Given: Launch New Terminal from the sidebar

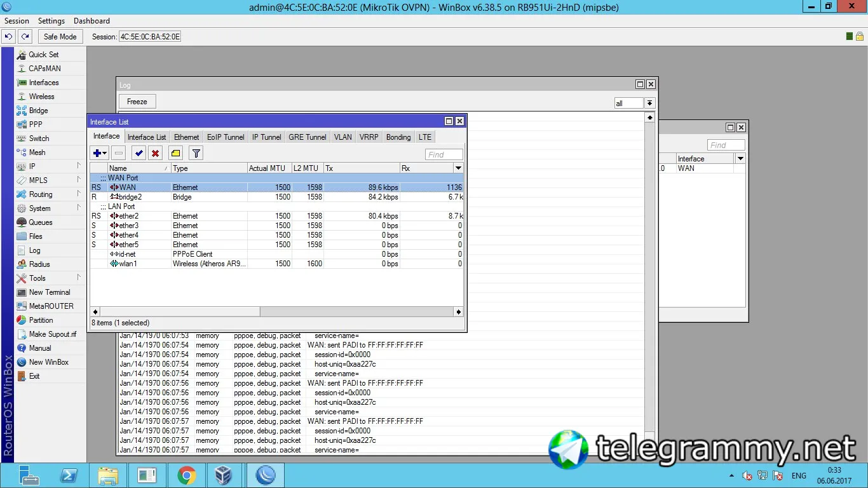Looking at the screenshot, I should point(50,292).
